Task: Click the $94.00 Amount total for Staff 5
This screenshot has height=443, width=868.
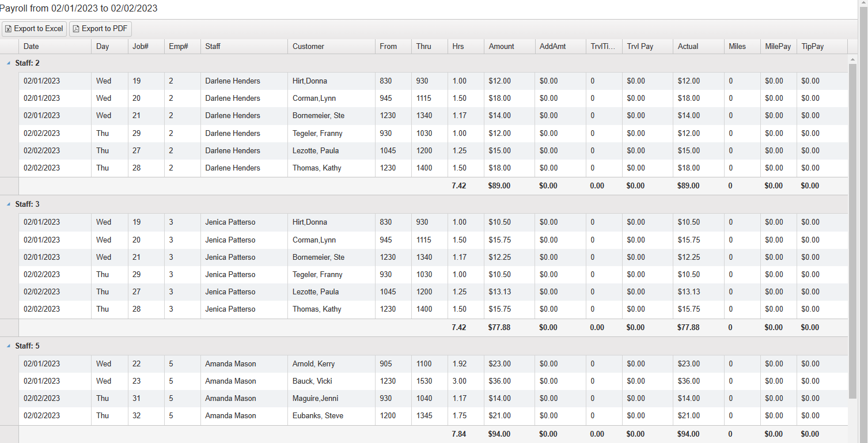Action: pyautogui.click(x=499, y=434)
